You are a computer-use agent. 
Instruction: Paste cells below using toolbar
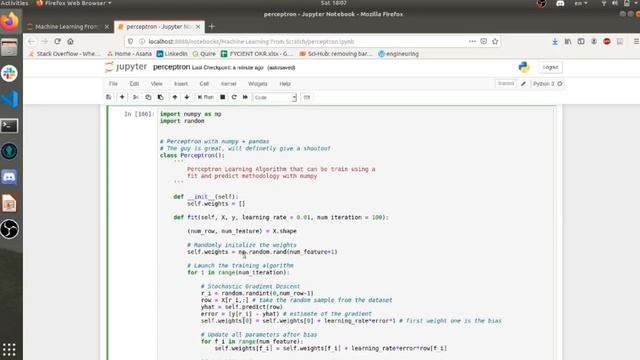click(x=160, y=97)
